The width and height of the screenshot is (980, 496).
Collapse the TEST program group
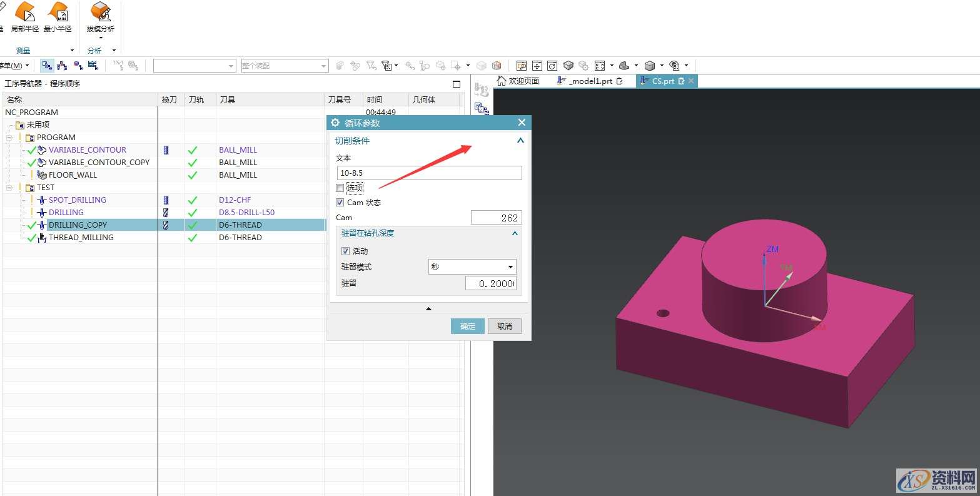9,188
